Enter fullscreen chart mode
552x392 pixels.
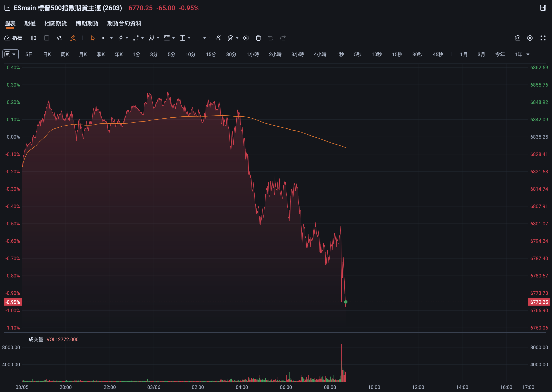(543, 38)
